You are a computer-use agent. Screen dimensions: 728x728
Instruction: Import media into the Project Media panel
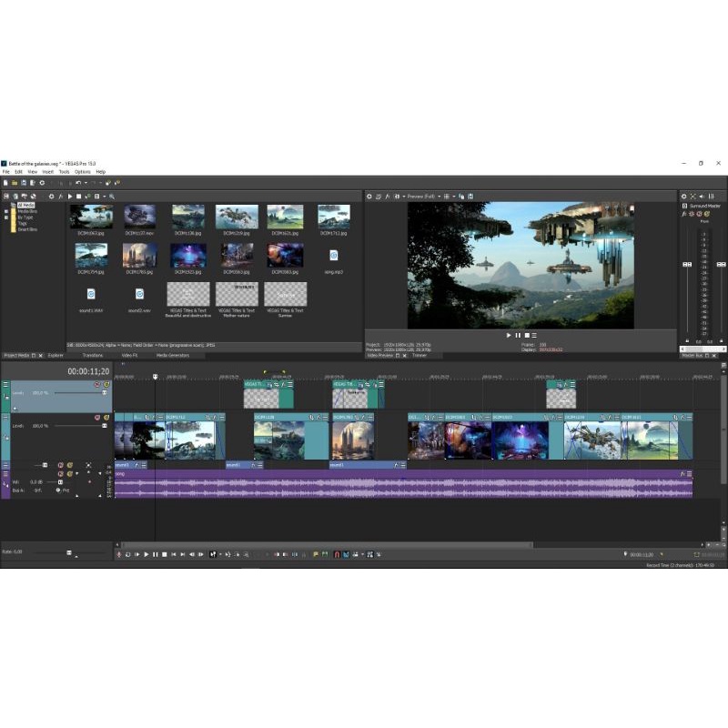(x=5, y=196)
